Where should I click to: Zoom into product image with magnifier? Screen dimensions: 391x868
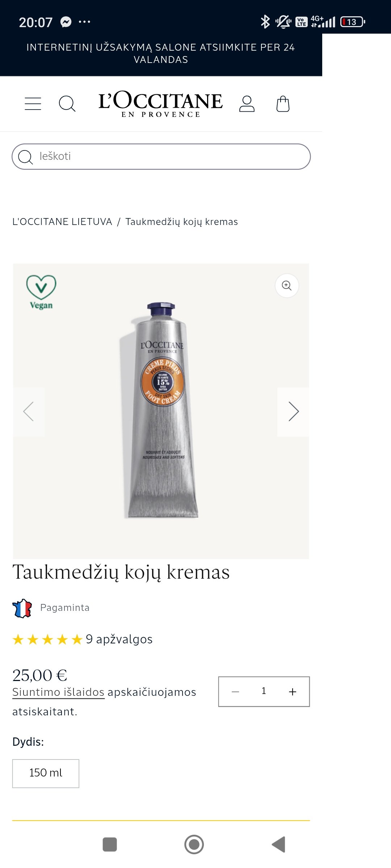pyautogui.click(x=287, y=286)
